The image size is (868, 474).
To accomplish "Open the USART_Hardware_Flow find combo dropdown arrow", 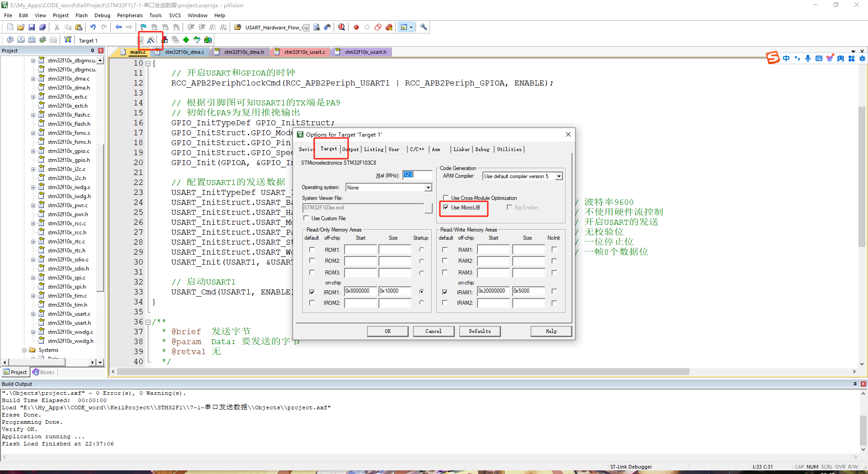I will click(x=306, y=28).
